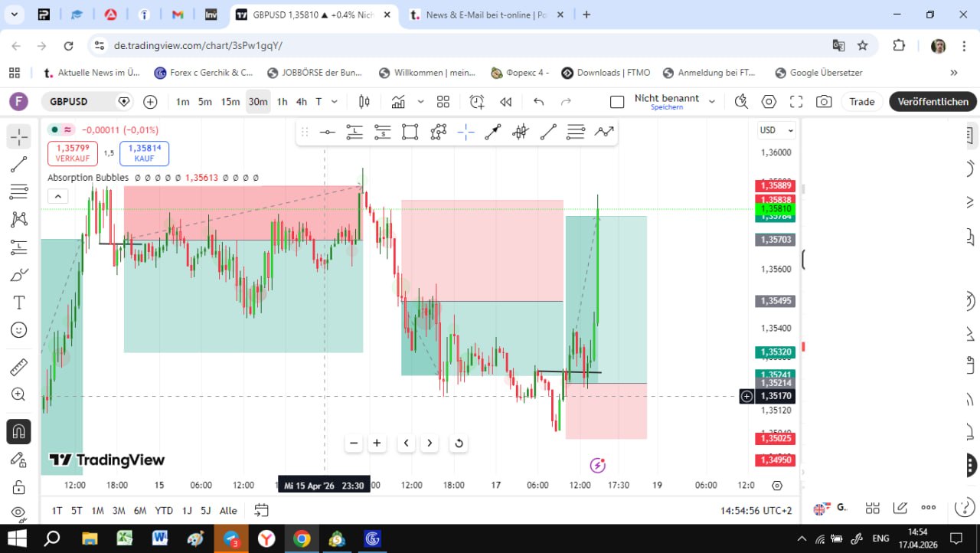Click the 14:54:56 UTC+2 timezone selector
Screen dimensions: 980x553
click(756, 511)
